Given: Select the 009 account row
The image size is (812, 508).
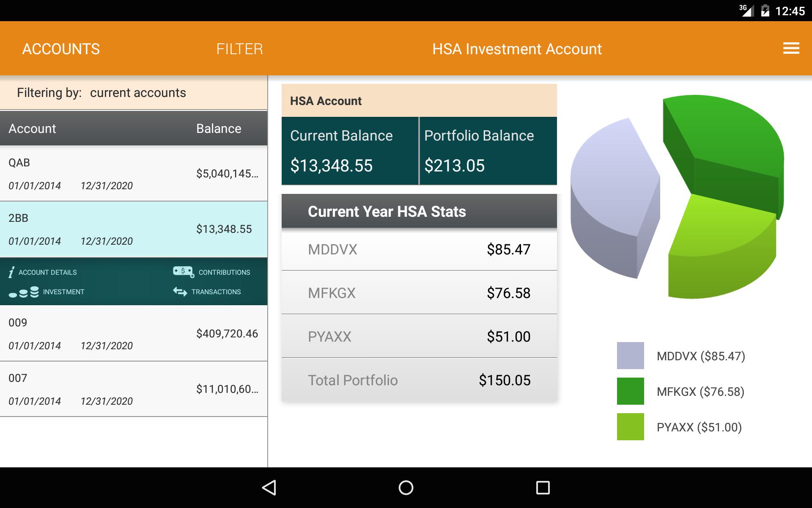Looking at the screenshot, I should point(134,334).
